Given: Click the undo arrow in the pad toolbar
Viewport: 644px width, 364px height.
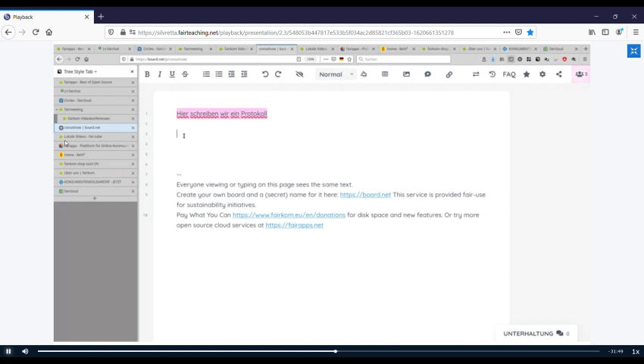Looking at the screenshot, I should point(265,74).
